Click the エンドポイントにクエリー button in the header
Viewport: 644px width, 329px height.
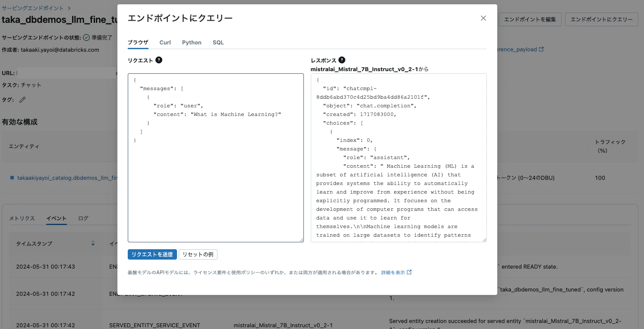(x=602, y=19)
